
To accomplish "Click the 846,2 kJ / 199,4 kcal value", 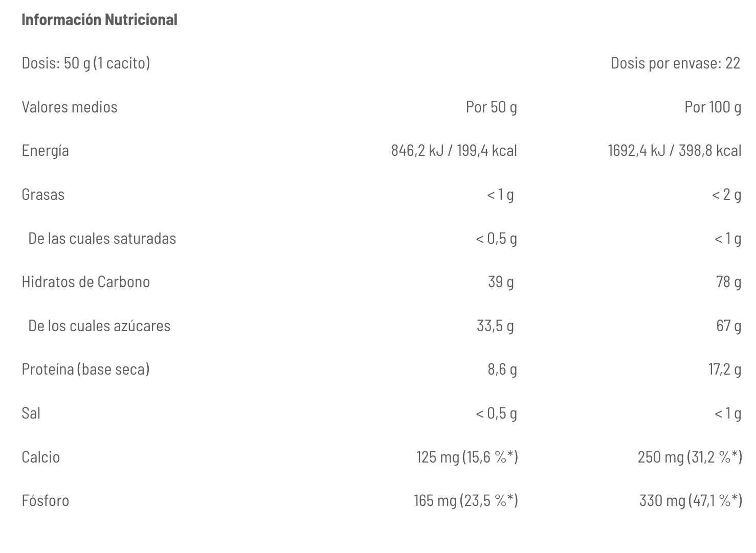I will 454,151.
